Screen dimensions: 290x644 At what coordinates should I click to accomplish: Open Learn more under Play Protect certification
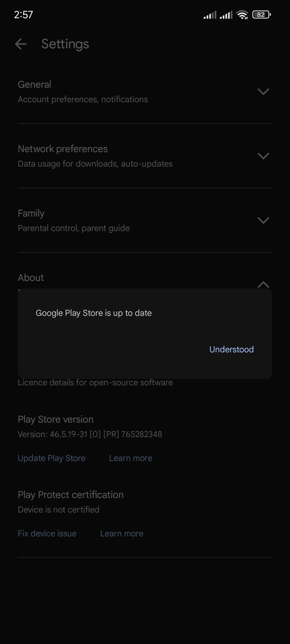[122, 533]
